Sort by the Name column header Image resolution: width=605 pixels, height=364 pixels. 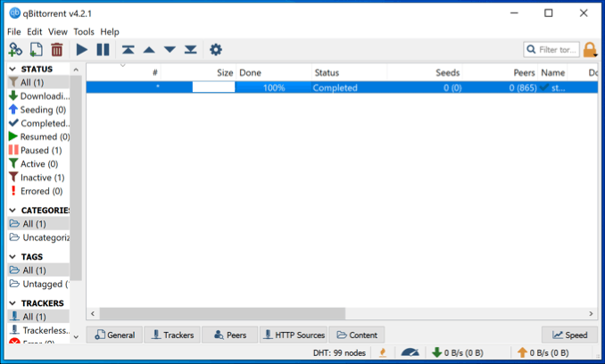point(553,72)
